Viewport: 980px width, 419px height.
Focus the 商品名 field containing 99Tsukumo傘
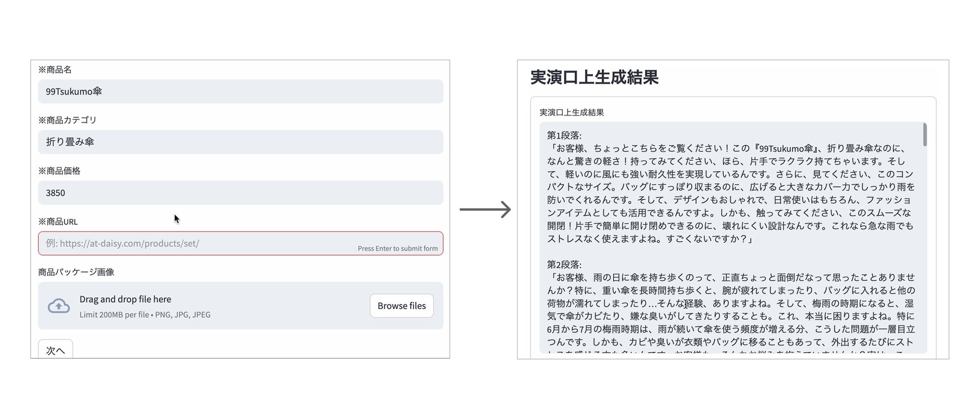(x=241, y=91)
